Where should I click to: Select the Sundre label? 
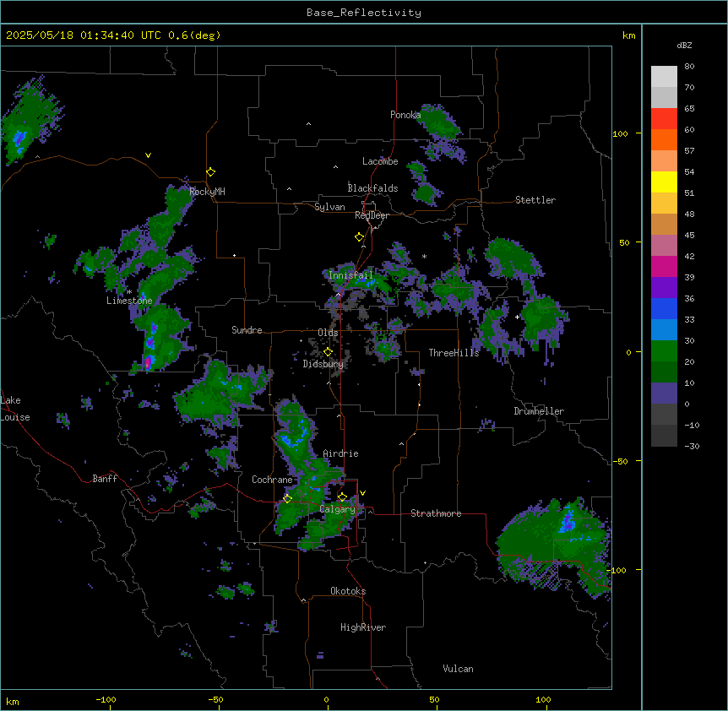[x=247, y=330]
